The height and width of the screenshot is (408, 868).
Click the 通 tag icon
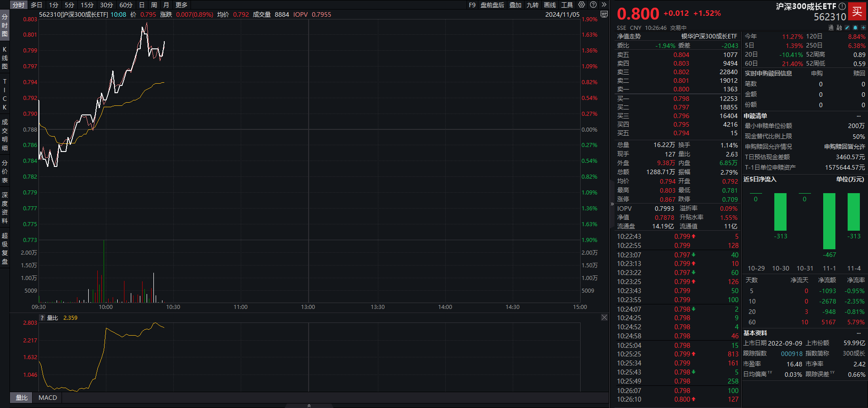pos(831,28)
